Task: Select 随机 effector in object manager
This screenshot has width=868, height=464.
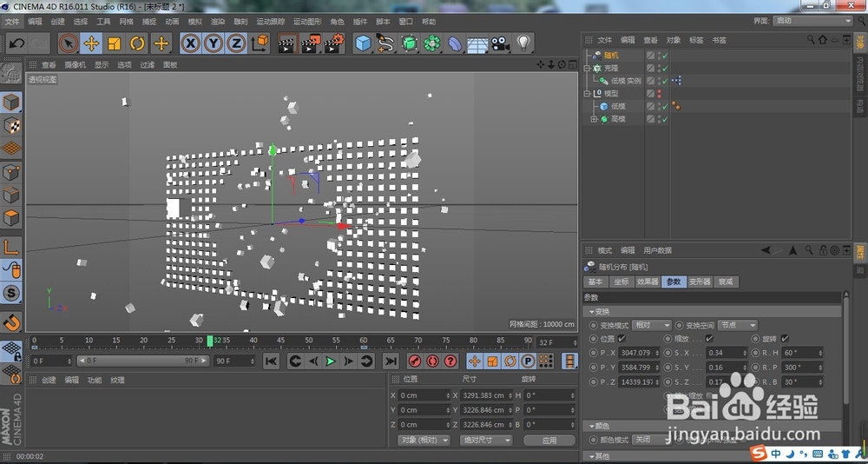Action: point(611,56)
